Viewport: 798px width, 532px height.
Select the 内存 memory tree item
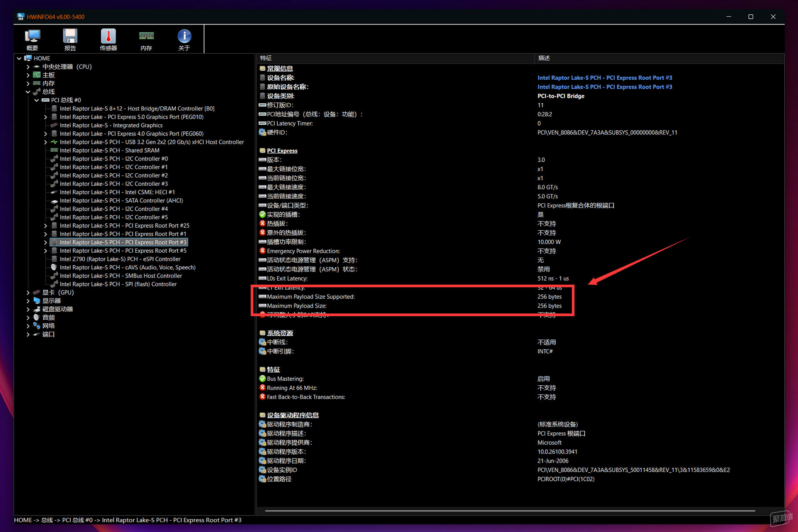pyautogui.click(x=49, y=83)
